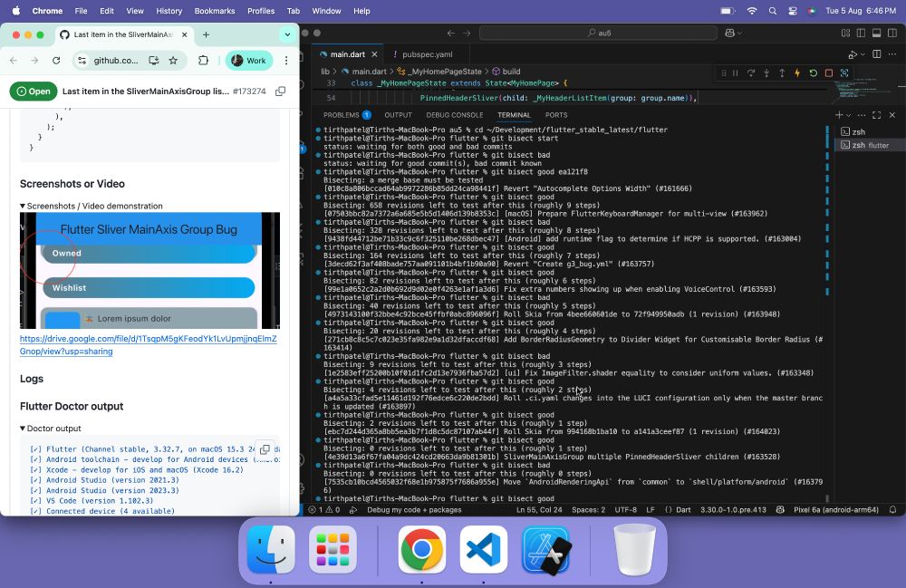
Task: View site information icon in address bar
Action: tap(82, 60)
